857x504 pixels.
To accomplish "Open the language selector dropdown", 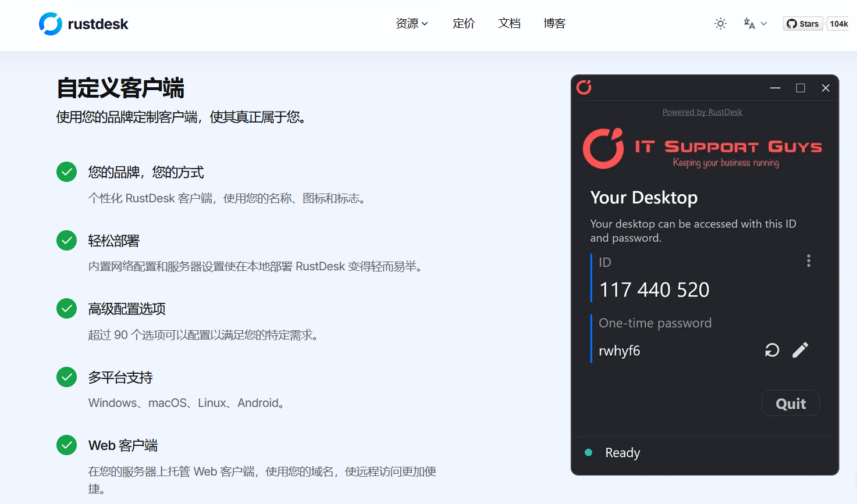I will tap(755, 24).
